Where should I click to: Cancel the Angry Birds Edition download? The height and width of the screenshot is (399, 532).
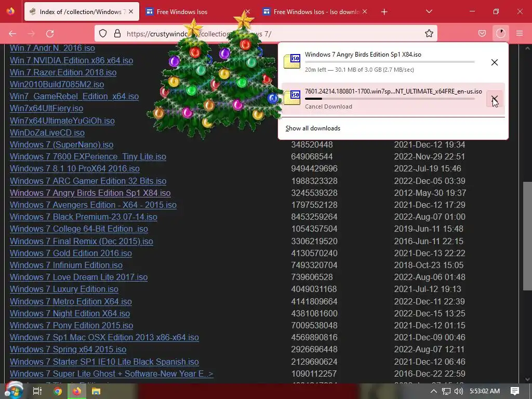click(495, 62)
